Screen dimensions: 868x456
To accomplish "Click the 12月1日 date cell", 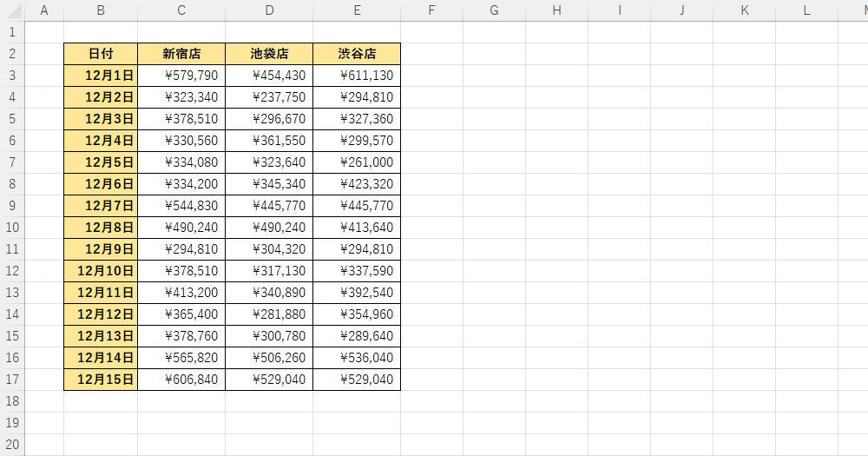I will (x=101, y=76).
